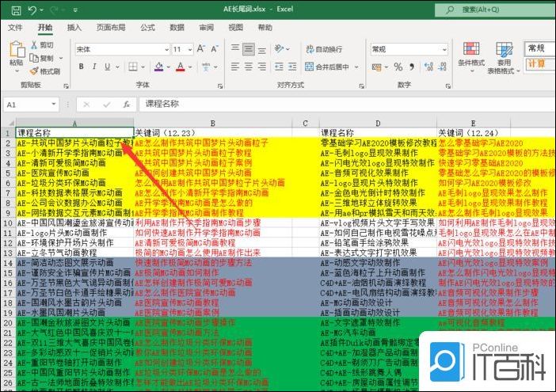Click the Decrease Indent icon
The width and height of the screenshot is (556, 392).
tap(279, 67)
